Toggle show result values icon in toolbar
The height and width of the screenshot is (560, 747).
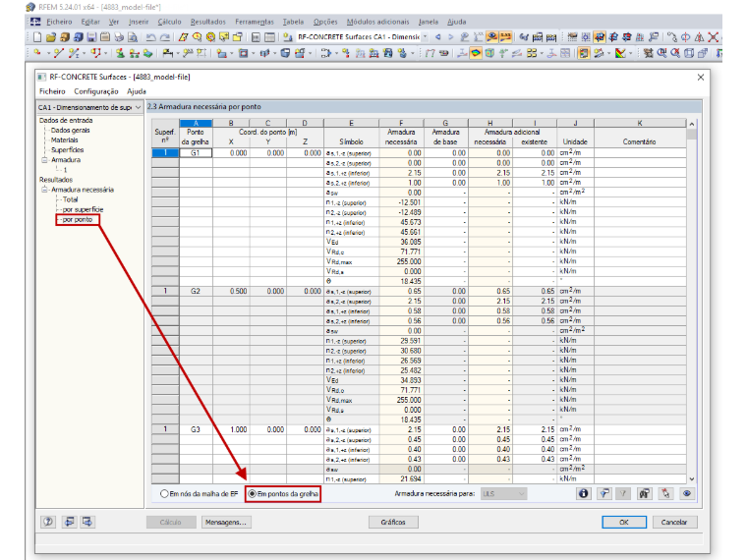[x=505, y=37]
